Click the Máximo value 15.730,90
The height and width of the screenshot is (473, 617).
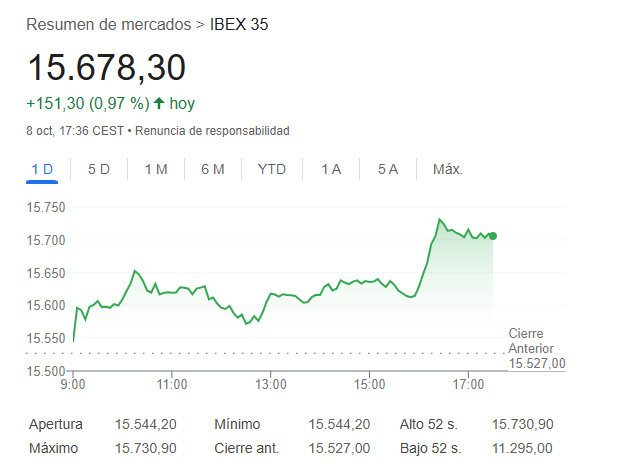(146, 448)
